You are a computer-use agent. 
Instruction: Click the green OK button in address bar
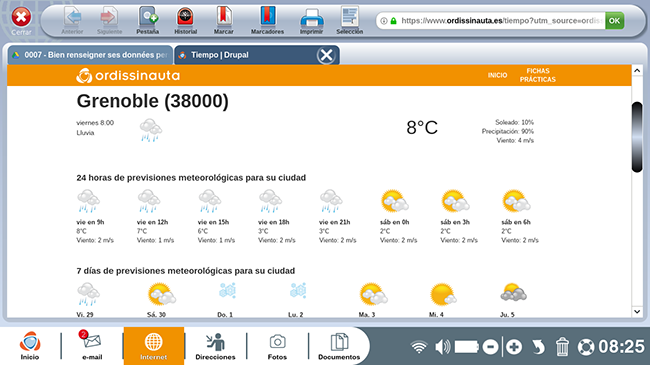tap(614, 21)
